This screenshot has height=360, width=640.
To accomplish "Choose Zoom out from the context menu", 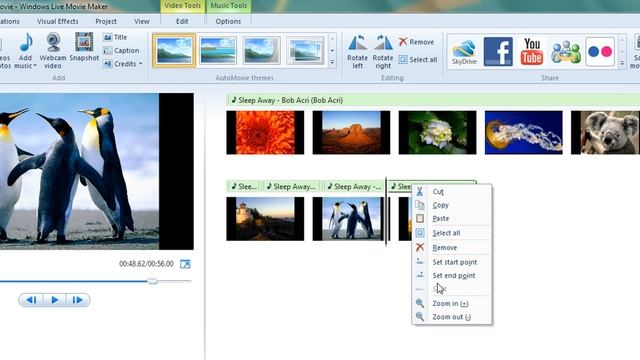I will coord(451,317).
